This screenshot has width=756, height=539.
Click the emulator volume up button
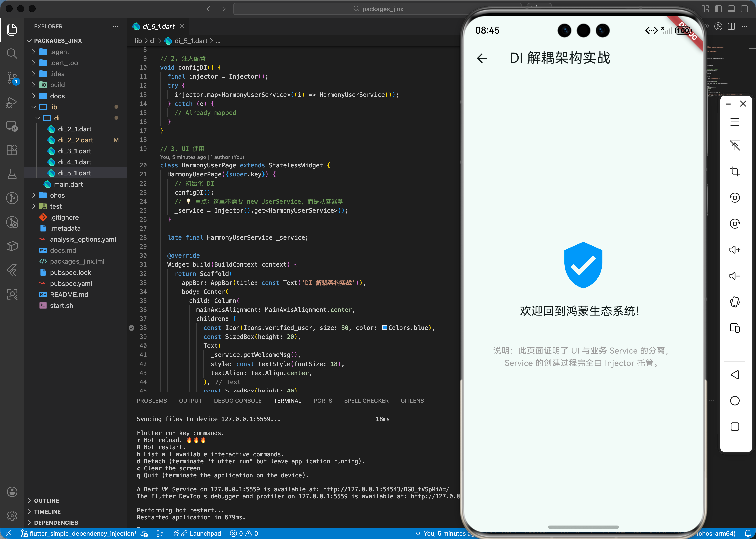tap(734, 250)
